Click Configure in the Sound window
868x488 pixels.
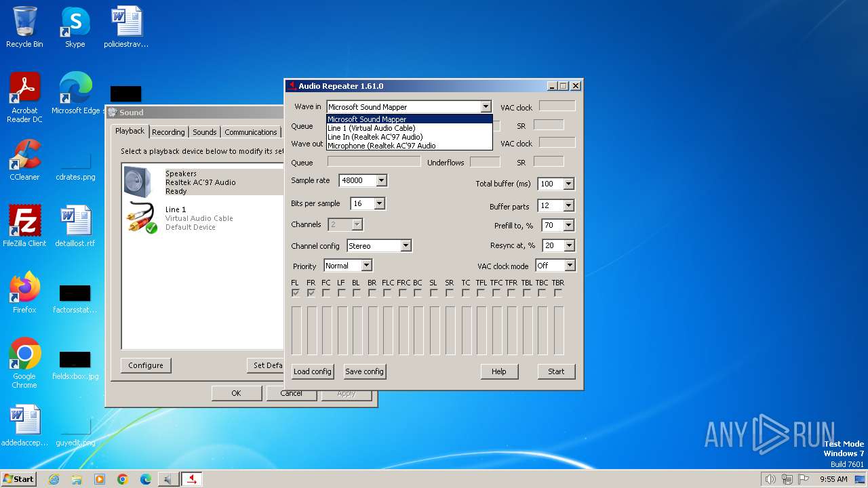pyautogui.click(x=146, y=365)
